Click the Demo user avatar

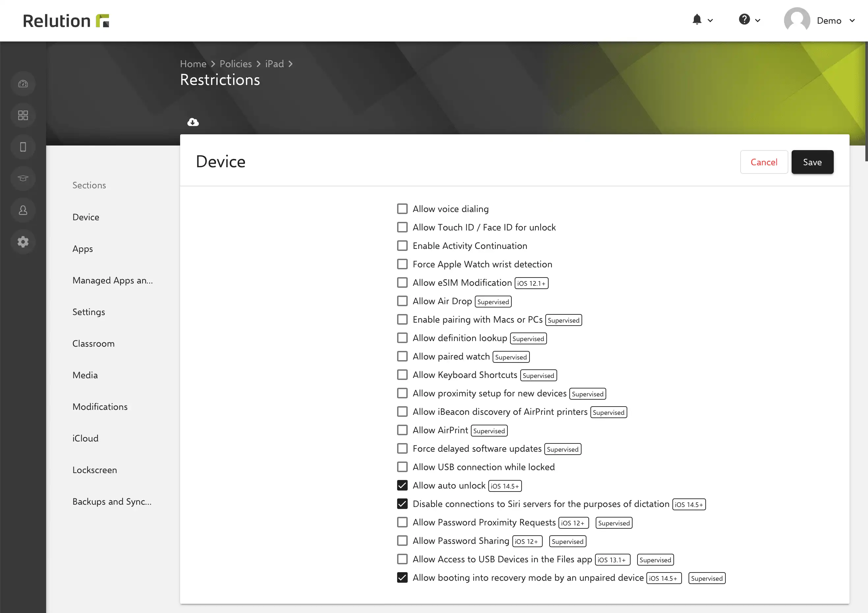797,20
